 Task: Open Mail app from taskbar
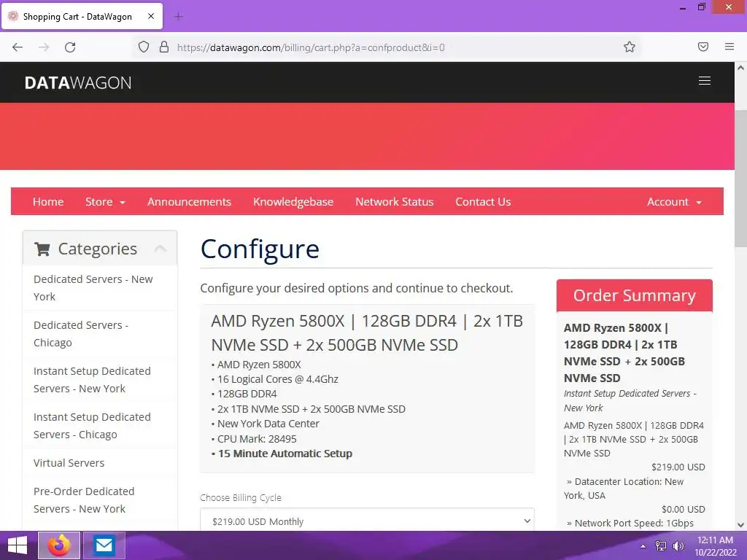[104, 545]
